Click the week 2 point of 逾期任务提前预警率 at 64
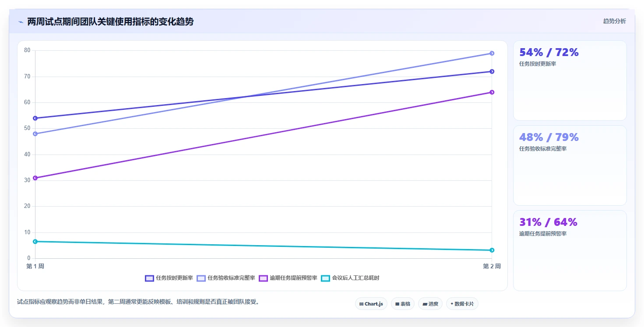 click(492, 92)
